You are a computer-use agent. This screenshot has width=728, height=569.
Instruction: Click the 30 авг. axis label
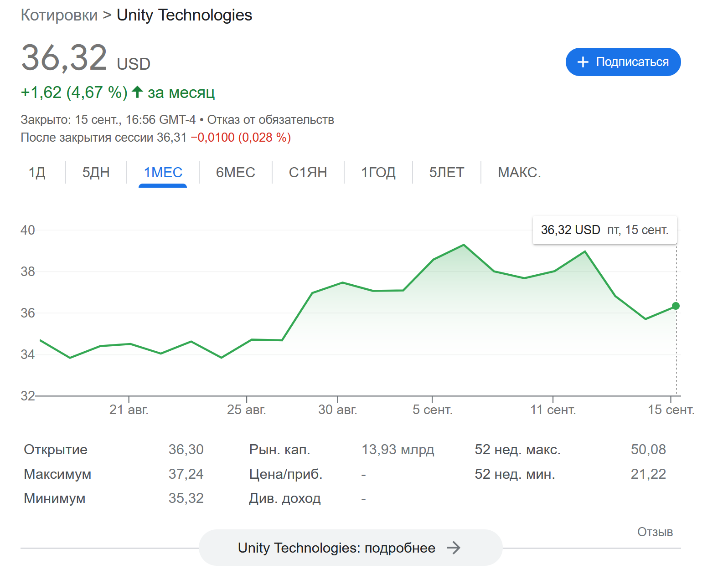(338, 410)
